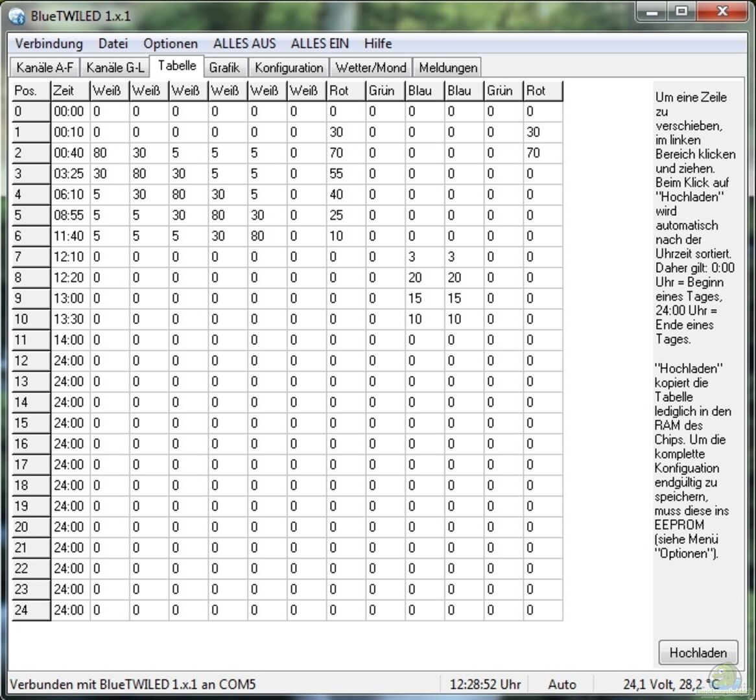Image resolution: width=756 pixels, height=700 pixels.
Task: Open the Hilfe menu
Action: pos(377,43)
